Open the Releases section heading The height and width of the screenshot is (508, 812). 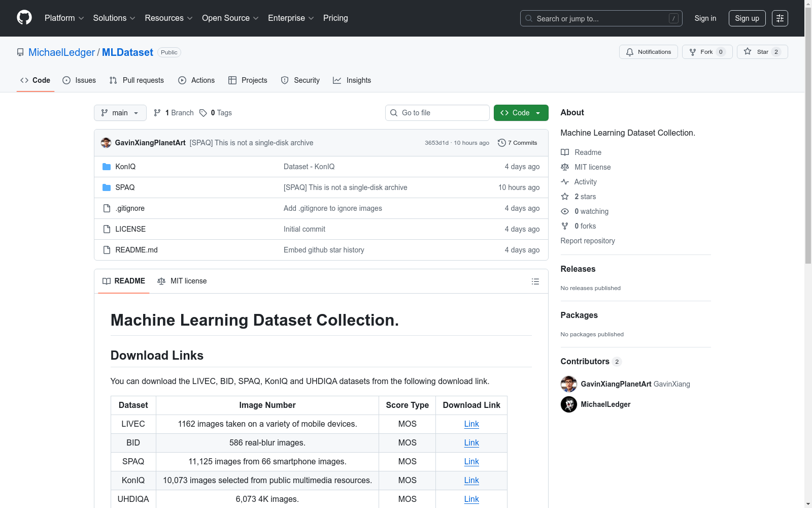[x=578, y=269]
